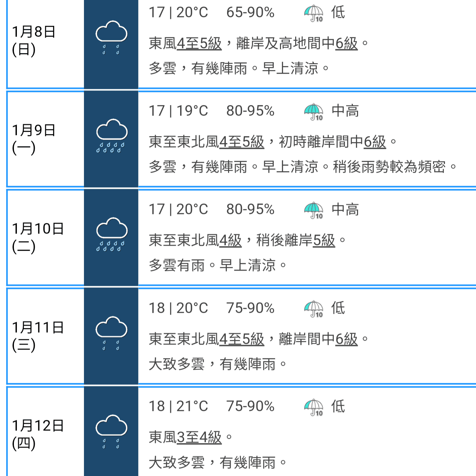The width and height of the screenshot is (476, 476).
Task: Open the 6級 wind link for 1月11日
Action: (x=346, y=339)
